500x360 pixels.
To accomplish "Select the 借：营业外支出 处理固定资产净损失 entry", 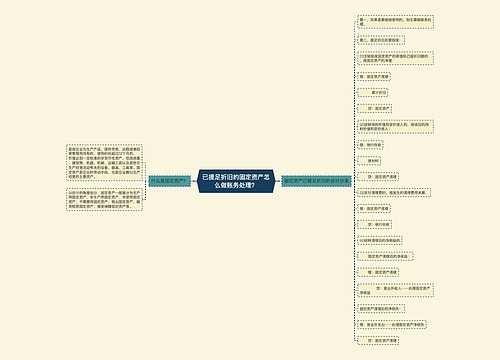I will click(x=392, y=324).
